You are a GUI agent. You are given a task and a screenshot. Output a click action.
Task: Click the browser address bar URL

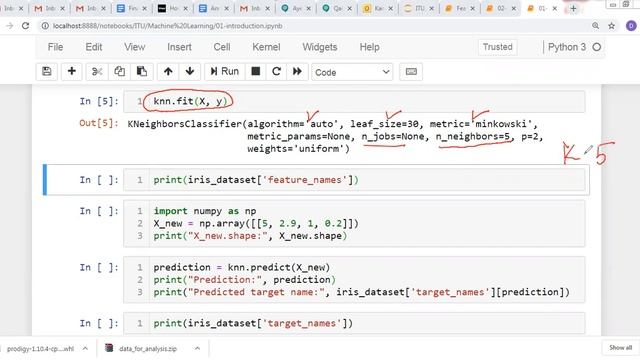(x=167, y=26)
